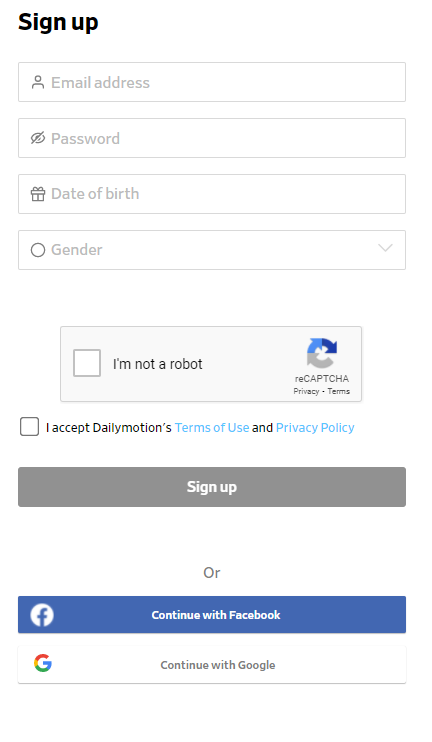Click the circle icon beside Gender

(38, 250)
